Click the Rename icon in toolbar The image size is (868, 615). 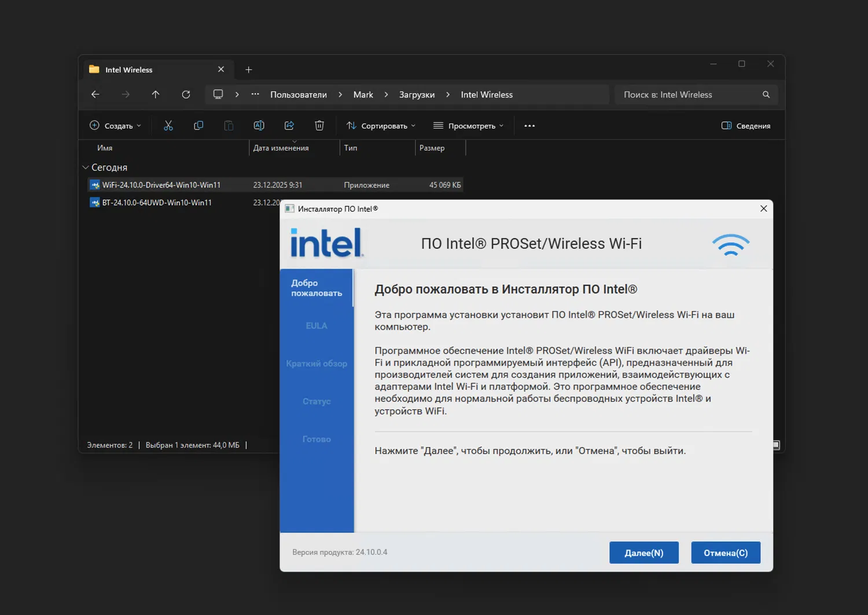click(x=259, y=126)
